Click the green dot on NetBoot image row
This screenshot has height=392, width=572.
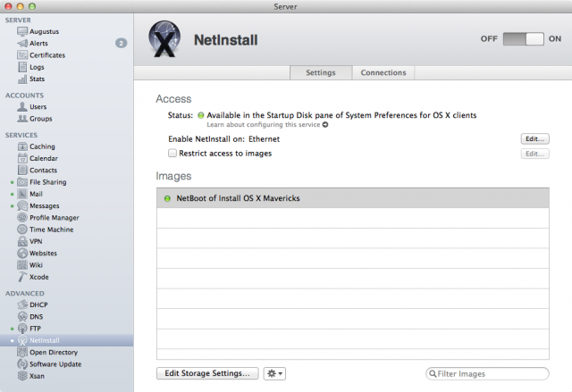pyautogui.click(x=167, y=198)
